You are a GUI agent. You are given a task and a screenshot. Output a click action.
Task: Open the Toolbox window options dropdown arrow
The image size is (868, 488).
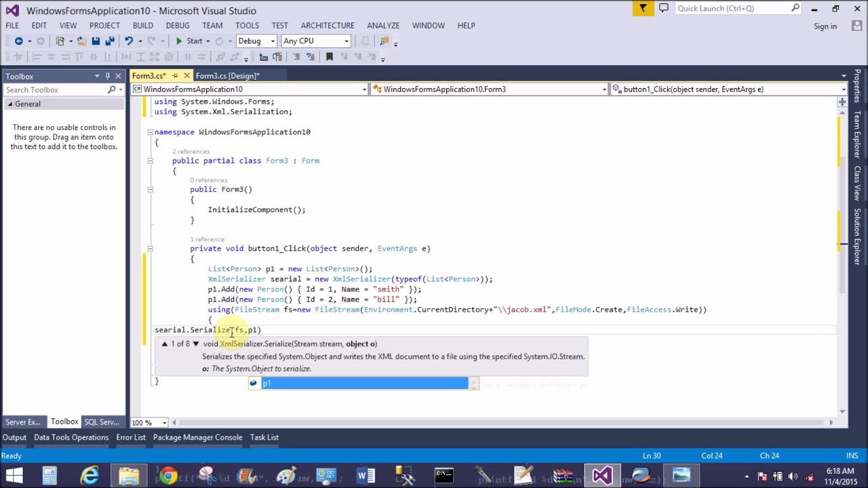coord(97,76)
